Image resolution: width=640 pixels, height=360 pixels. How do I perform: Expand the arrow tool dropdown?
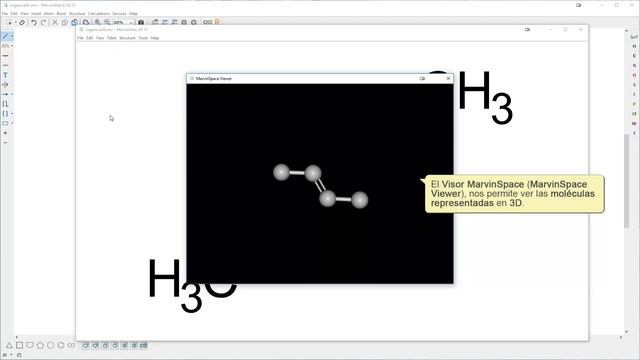(x=12, y=94)
